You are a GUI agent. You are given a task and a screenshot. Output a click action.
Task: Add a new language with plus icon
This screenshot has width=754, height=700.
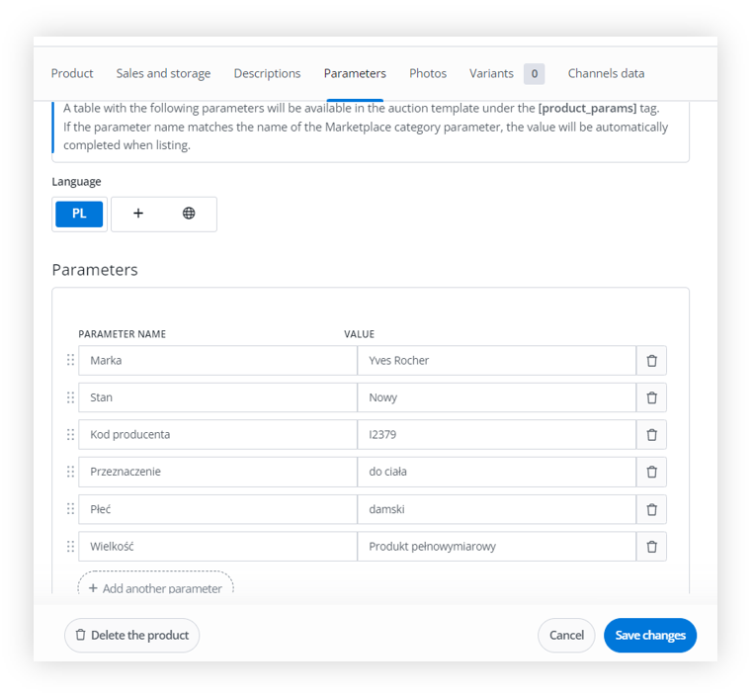pyautogui.click(x=138, y=214)
